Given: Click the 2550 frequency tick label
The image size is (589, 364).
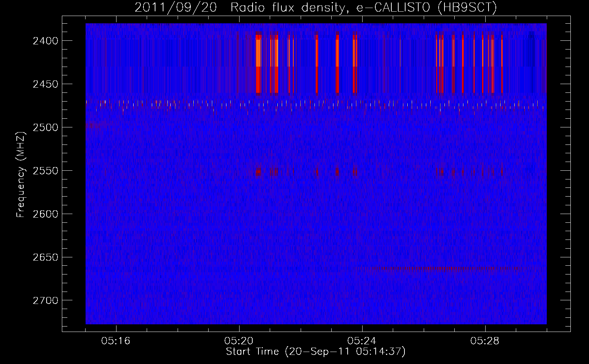Looking at the screenshot, I should (46, 171).
